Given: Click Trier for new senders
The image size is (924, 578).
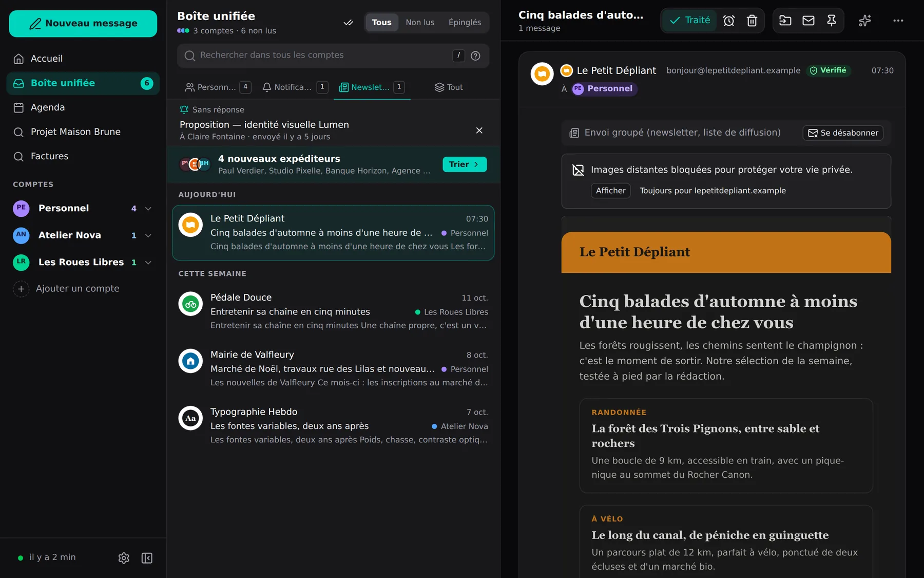Looking at the screenshot, I should [x=464, y=164].
